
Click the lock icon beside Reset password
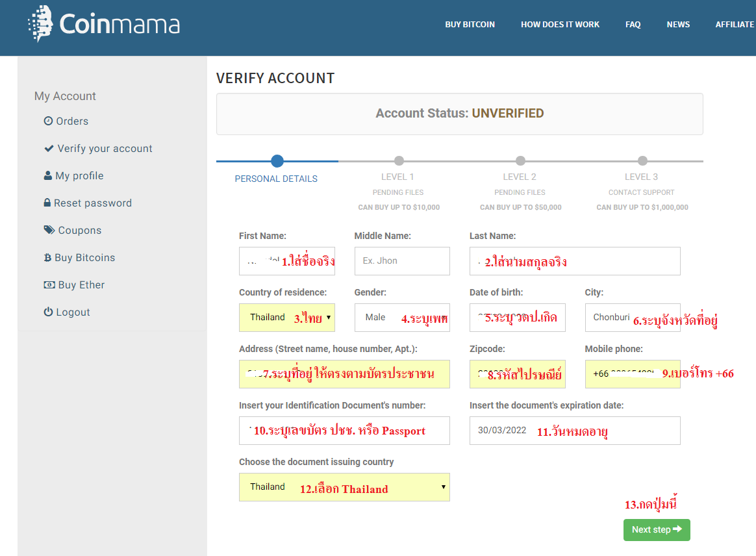click(47, 203)
